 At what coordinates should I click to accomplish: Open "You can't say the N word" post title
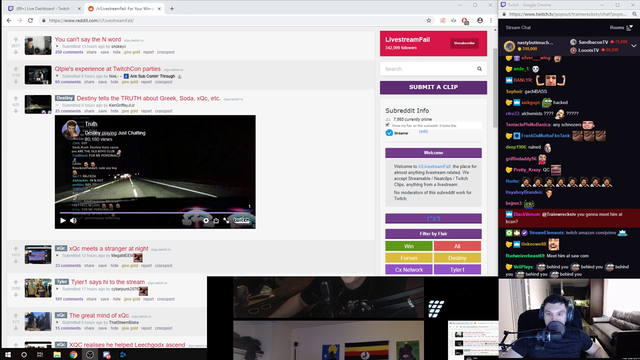(88, 40)
